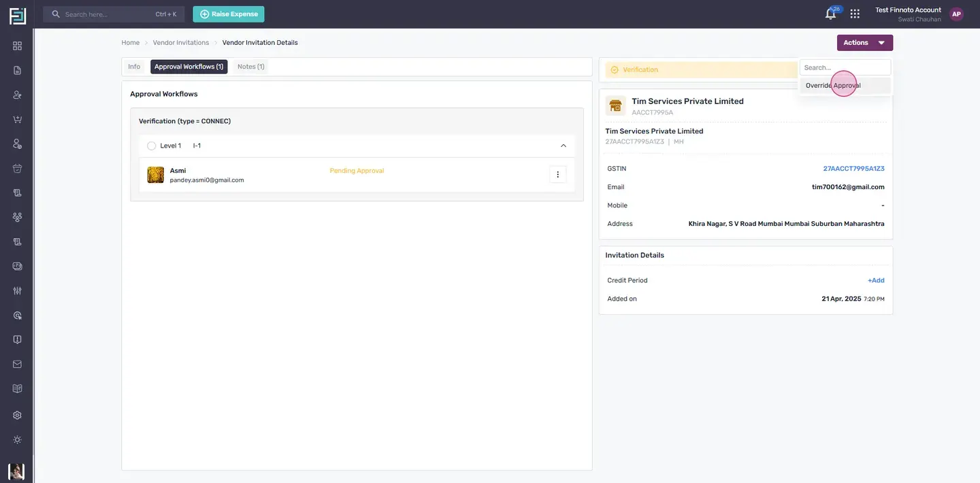
Task: Open the three-dot menu for Asmi
Action: click(x=557, y=175)
